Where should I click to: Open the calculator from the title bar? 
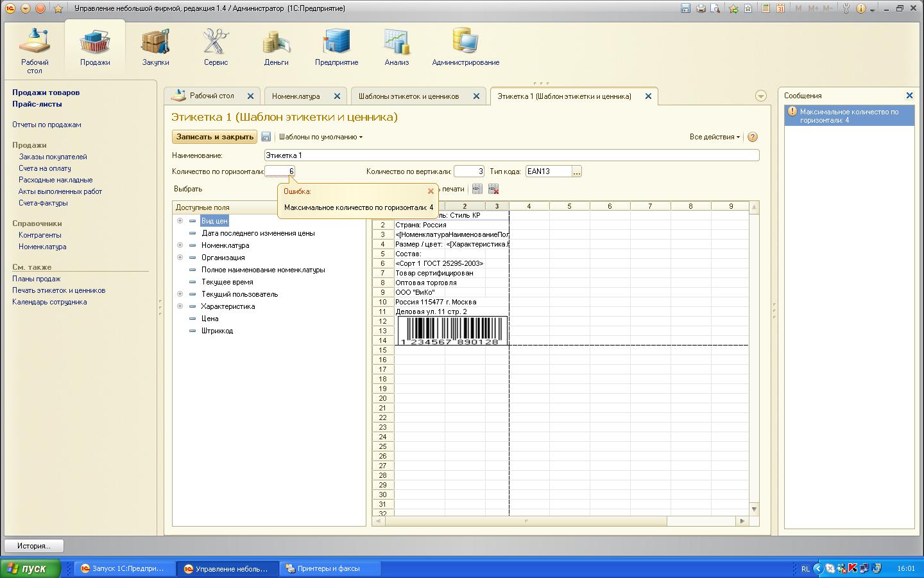[766, 8]
